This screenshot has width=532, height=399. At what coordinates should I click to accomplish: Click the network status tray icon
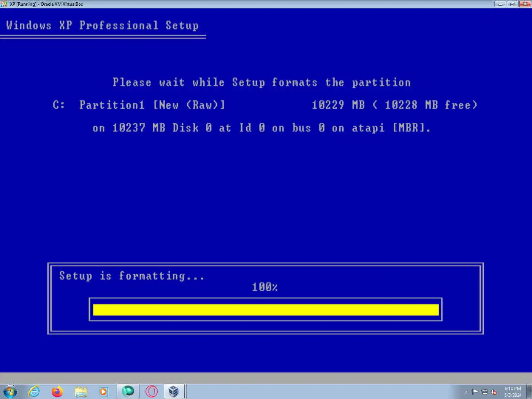pyautogui.click(x=484, y=392)
